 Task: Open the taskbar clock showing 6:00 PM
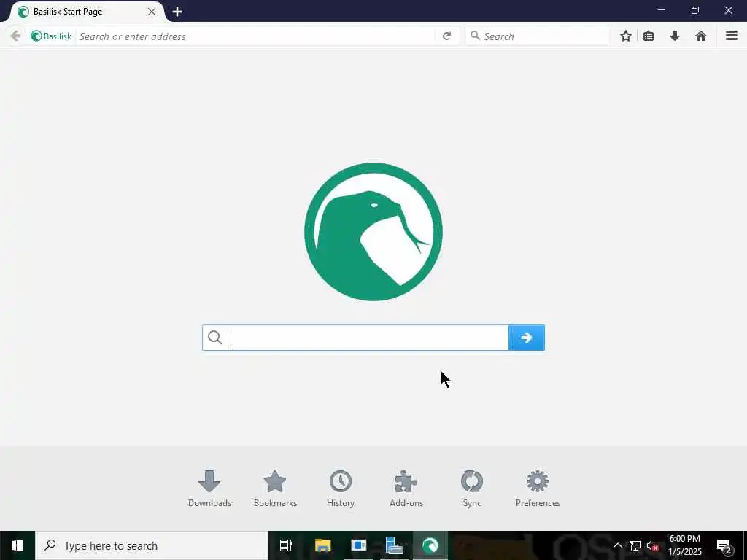click(x=685, y=545)
